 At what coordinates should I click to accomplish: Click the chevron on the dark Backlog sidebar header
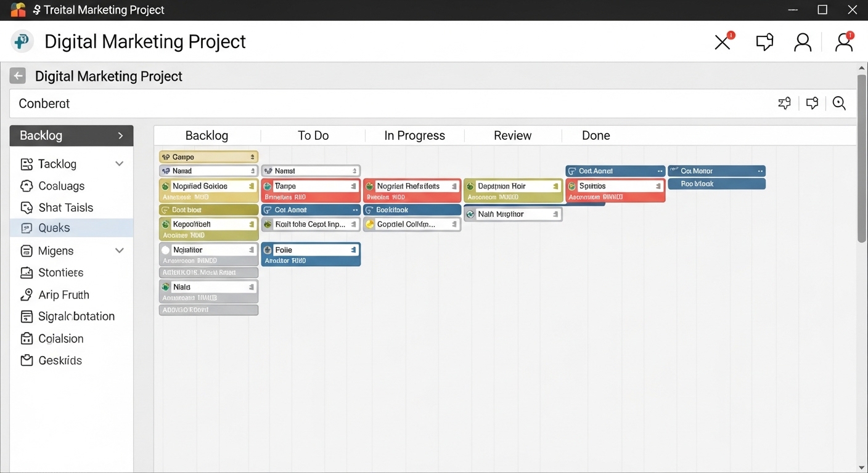pos(121,135)
